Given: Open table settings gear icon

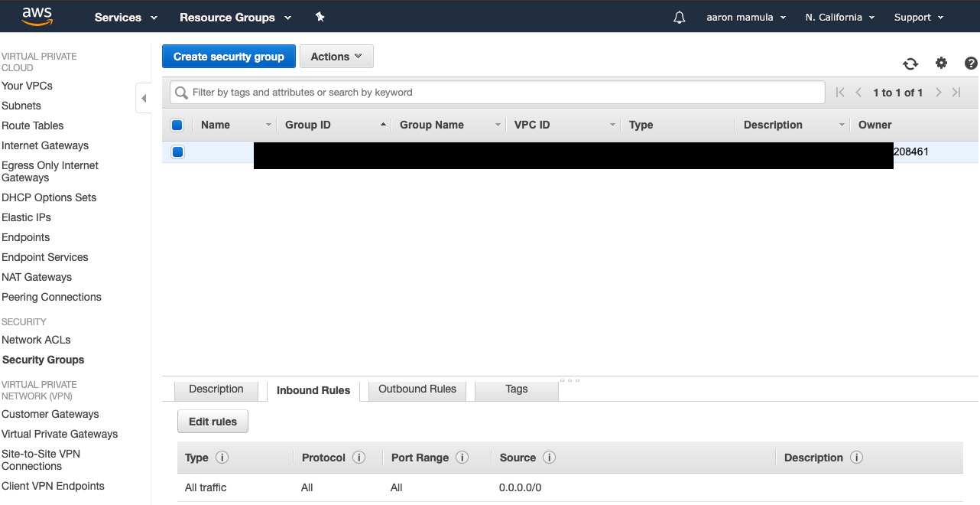Looking at the screenshot, I should tap(941, 64).
